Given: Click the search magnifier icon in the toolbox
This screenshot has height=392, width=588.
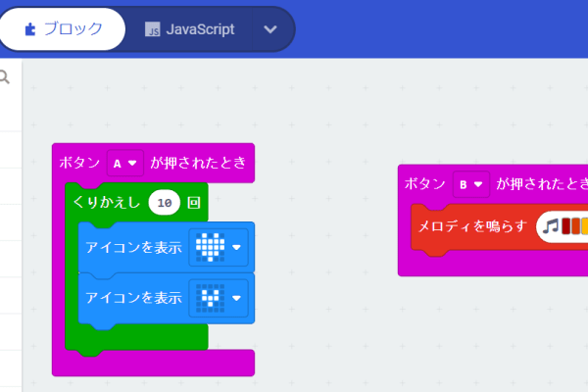Looking at the screenshot, I should 4,76.
